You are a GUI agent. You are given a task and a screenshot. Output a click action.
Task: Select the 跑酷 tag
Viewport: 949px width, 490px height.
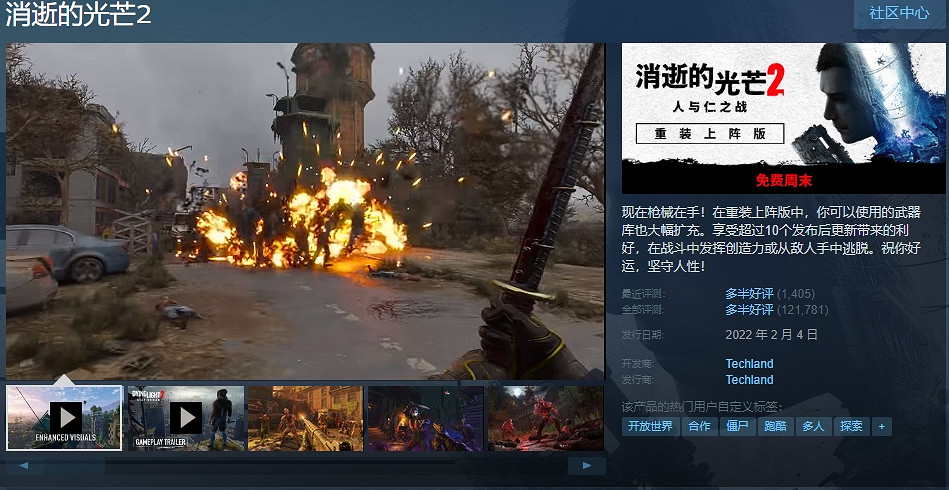pyautogui.click(x=775, y=426)
